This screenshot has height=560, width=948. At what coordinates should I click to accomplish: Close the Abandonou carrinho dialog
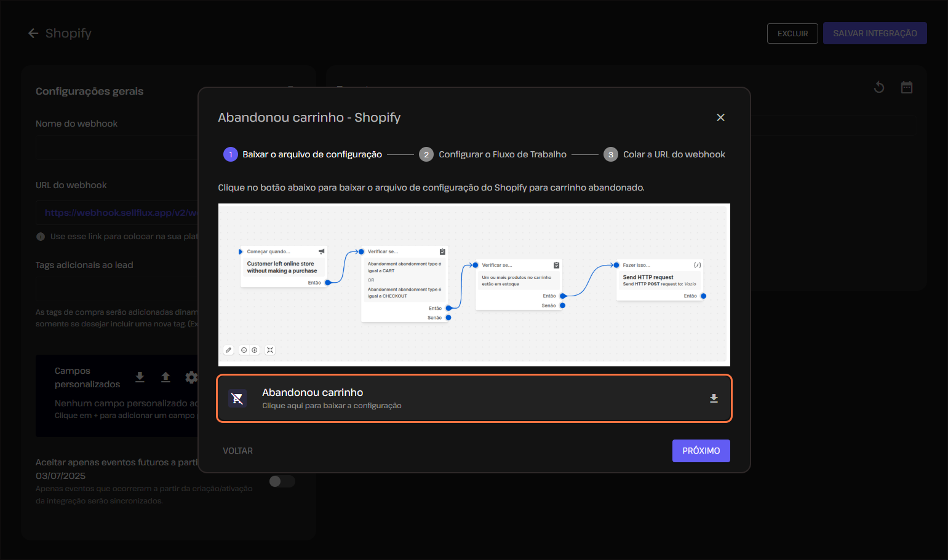click(720, 117)
